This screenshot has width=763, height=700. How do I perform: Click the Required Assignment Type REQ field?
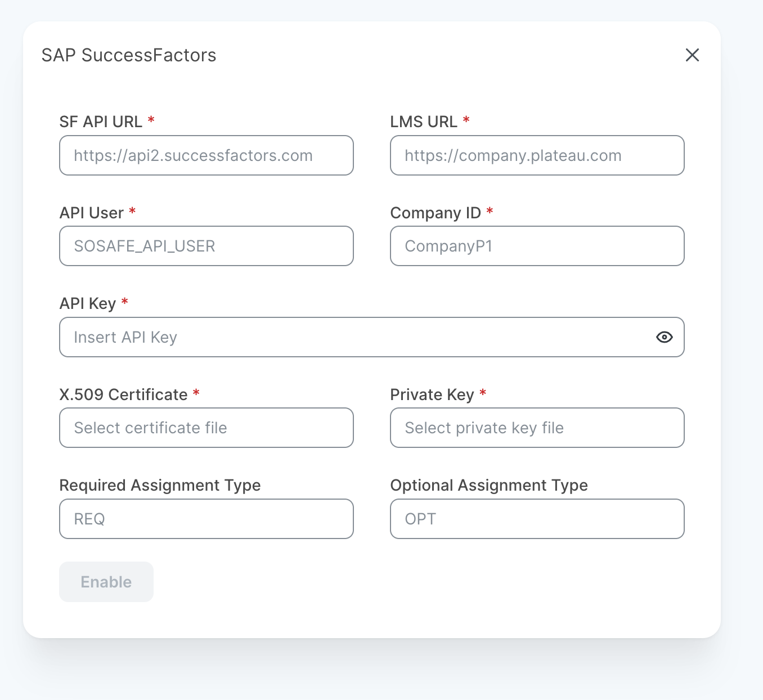click(x=206, y=519)
